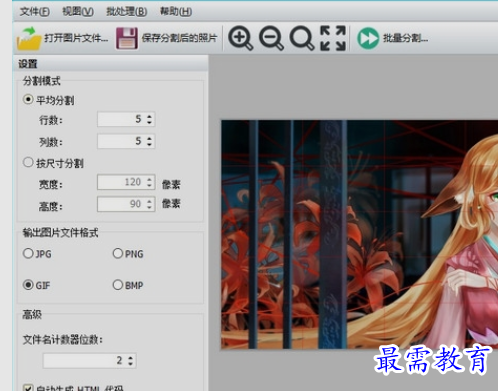Image resolution: width=498 pixels, height=391 pixels.
Task: Increase the 宽度 value with up arrow
Action: pos(149,179)
